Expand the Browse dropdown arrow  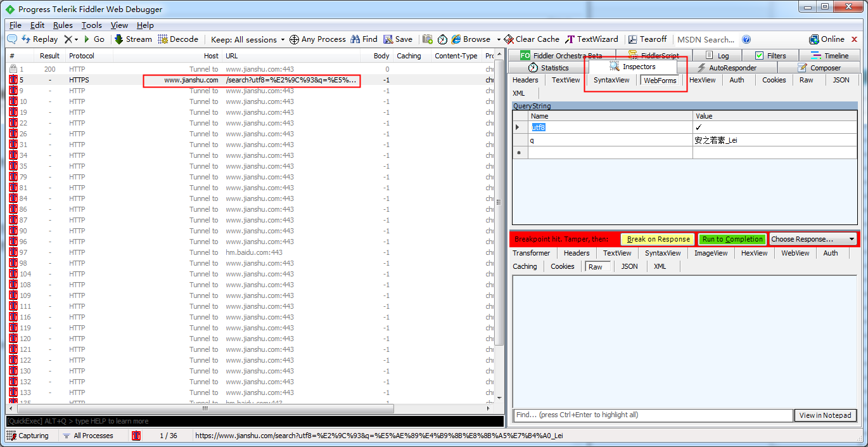pyautogui.click(x=499, y=39)
